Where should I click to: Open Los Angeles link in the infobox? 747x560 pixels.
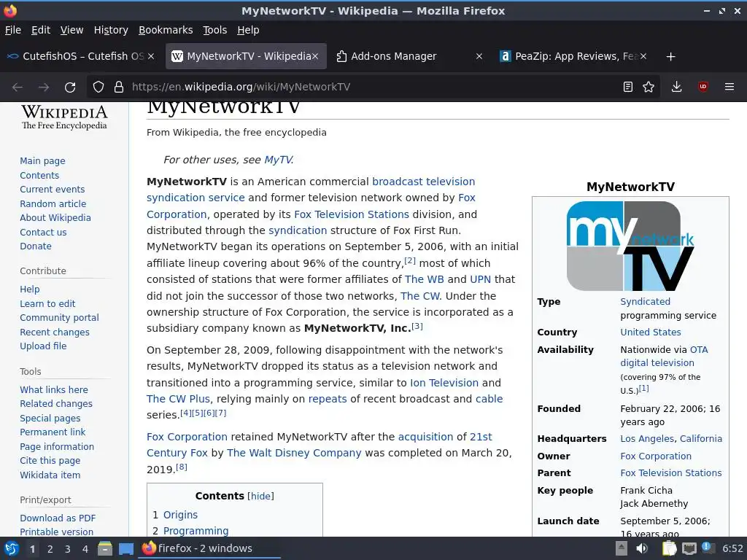pyautogui.click(x=647, y=439)
